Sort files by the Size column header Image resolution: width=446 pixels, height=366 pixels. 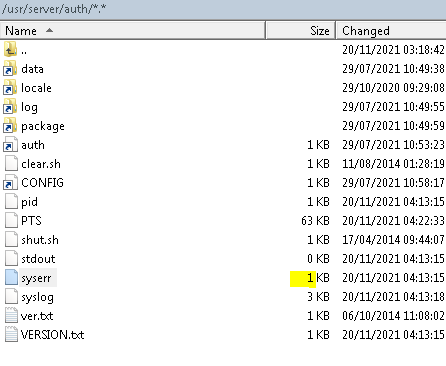tap(301, 31)
